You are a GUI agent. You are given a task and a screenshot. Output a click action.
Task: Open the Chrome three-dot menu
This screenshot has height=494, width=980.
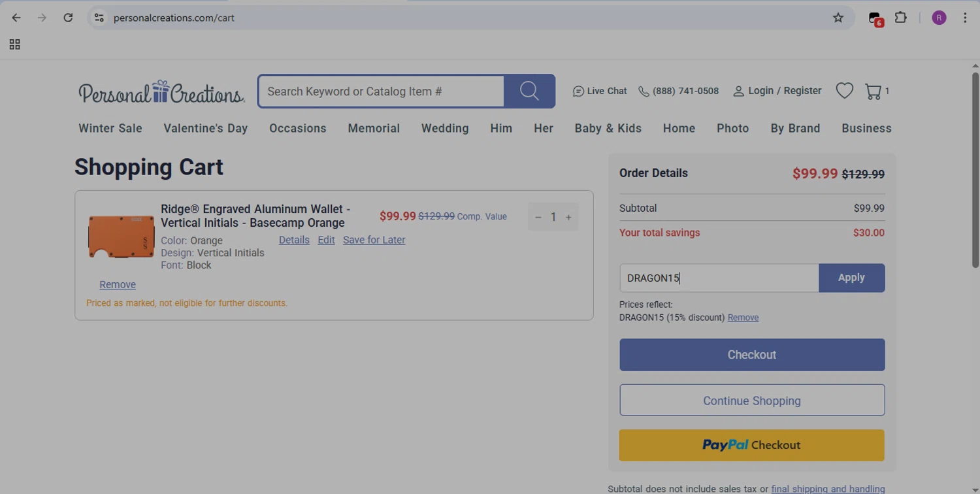tap(965, 18)
